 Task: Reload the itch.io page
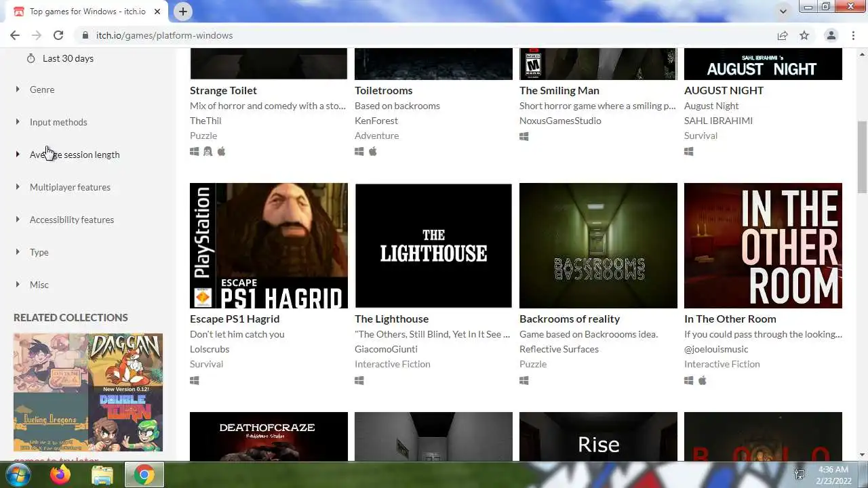tap(58, 35)
